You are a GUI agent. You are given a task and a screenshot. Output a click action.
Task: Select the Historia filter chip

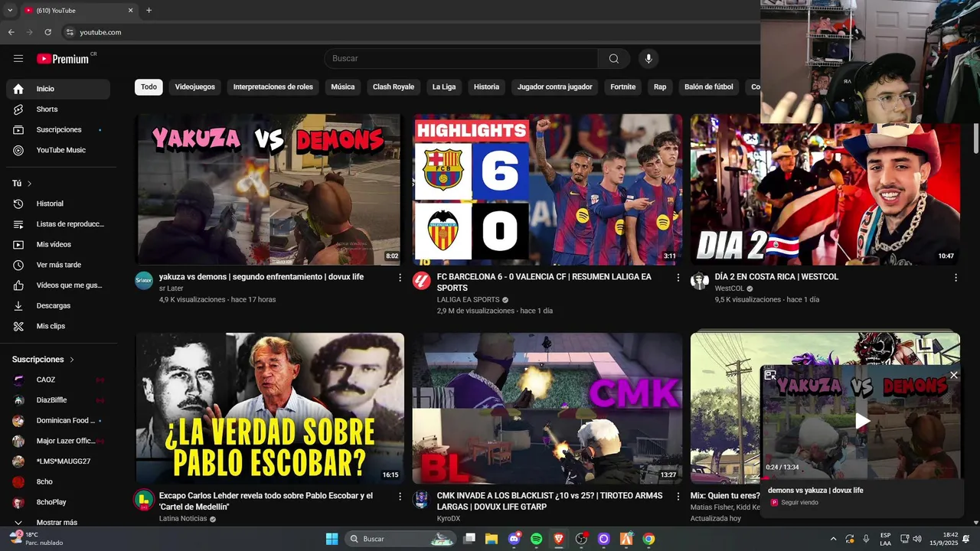tap(486, 87)
